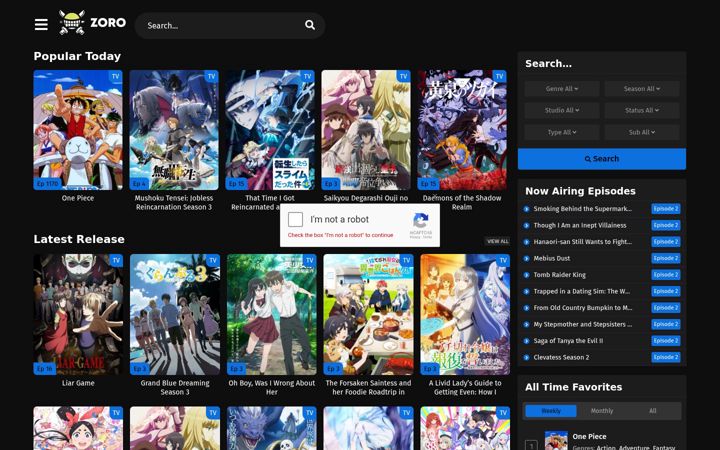The image size is (720, 450).
Task: Select the All favorites tab
Action: (652, 411)
